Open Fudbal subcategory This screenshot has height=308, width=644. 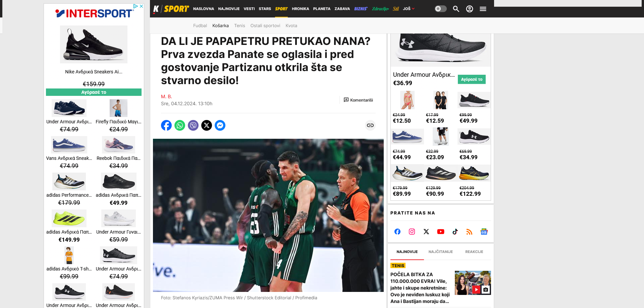click(200, 25)
